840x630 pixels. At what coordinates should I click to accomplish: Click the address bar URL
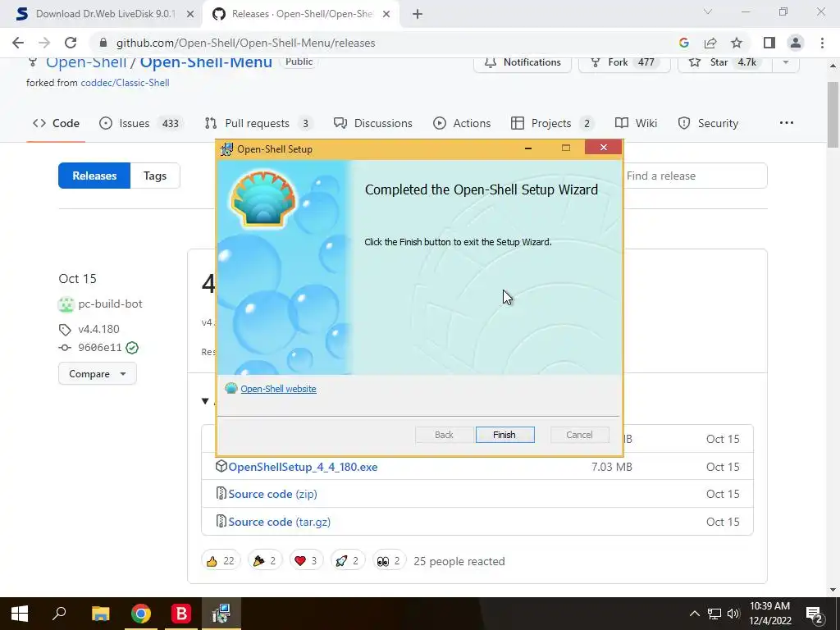tap(245, 43)
